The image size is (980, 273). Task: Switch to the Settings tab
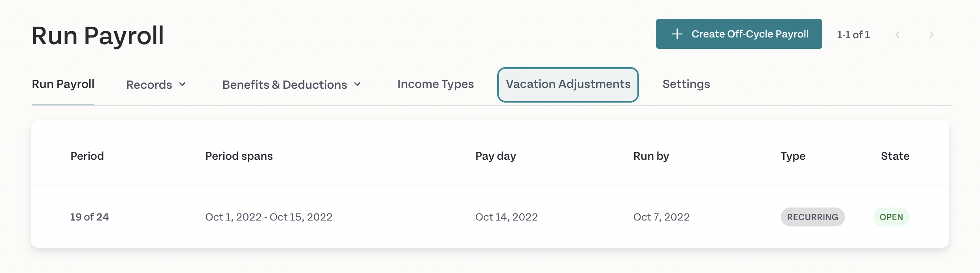click(x=686, y=84)
